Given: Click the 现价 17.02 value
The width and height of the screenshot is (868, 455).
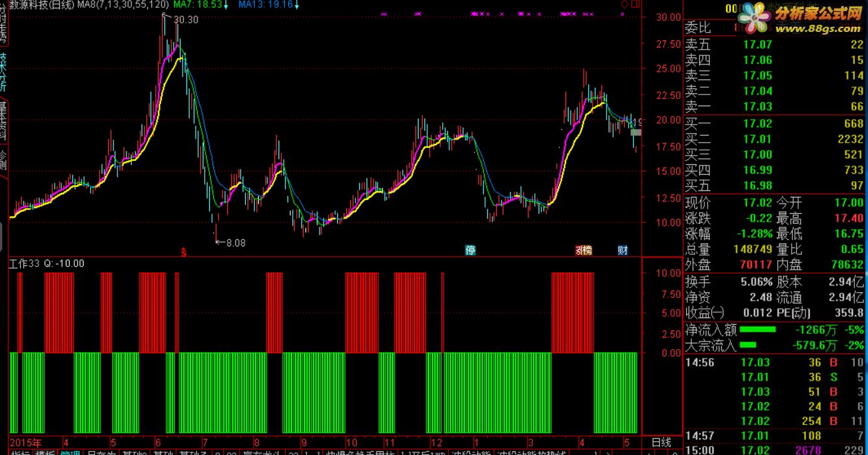Looking at the screenshot, I should point(758,203).
